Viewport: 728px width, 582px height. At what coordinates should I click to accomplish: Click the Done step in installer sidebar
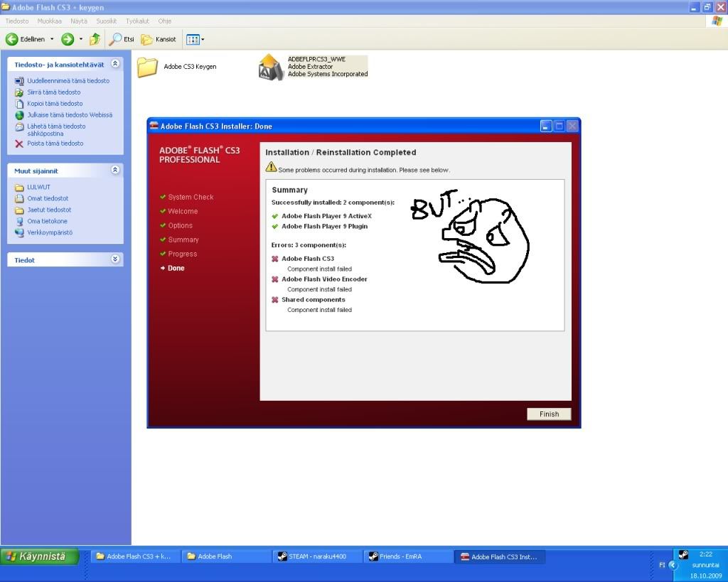coord(176,268)
